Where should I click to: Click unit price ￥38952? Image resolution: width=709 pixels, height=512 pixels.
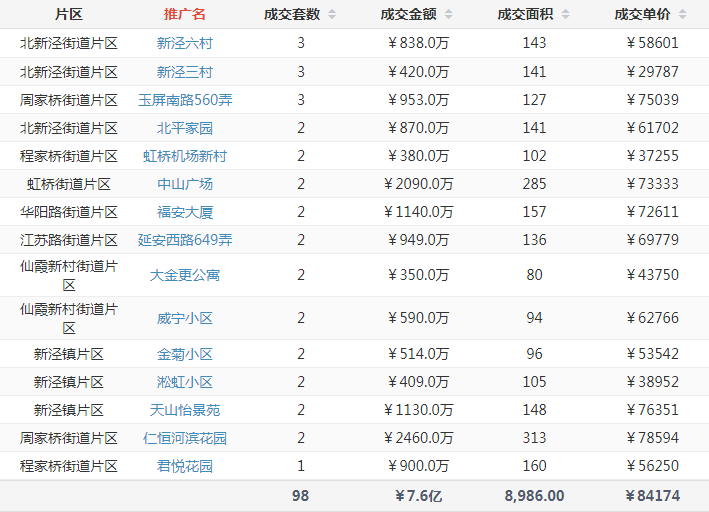coord(652,382)
